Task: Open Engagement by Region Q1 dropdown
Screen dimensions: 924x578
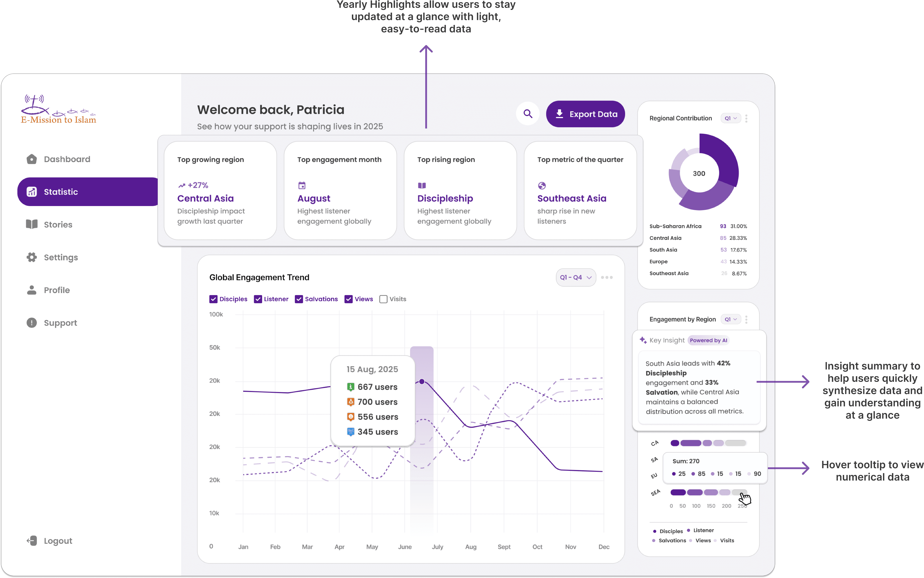Action: (x=730, y=320)
